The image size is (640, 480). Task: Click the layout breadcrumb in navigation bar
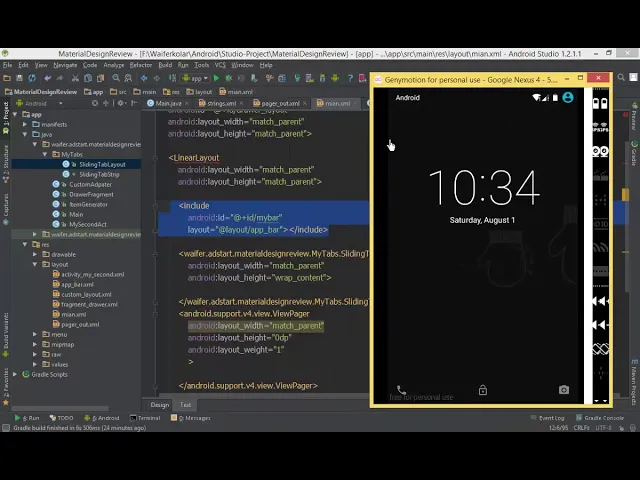pyautogui.click(x=199, y=92)
